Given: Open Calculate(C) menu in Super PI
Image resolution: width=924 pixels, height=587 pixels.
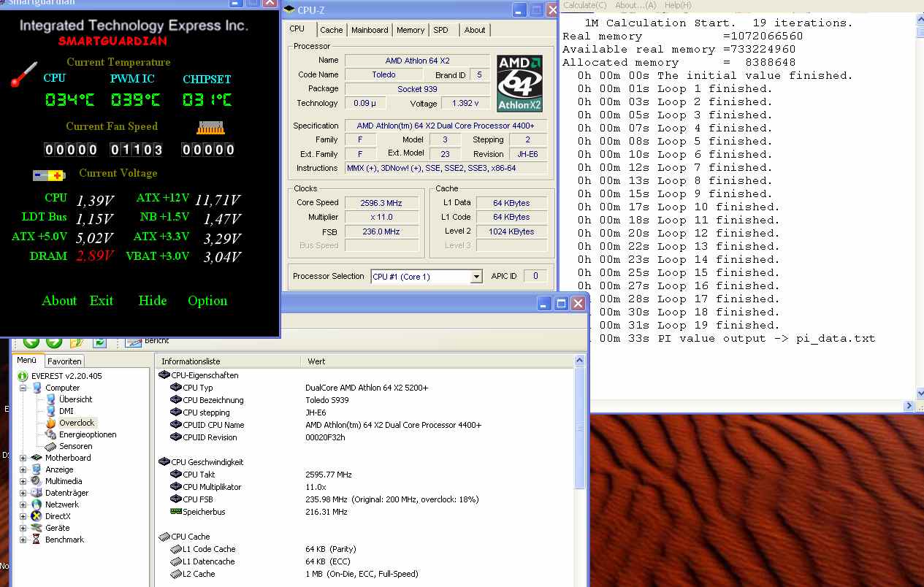Looking at the screenshot, I should click(584, 5).
